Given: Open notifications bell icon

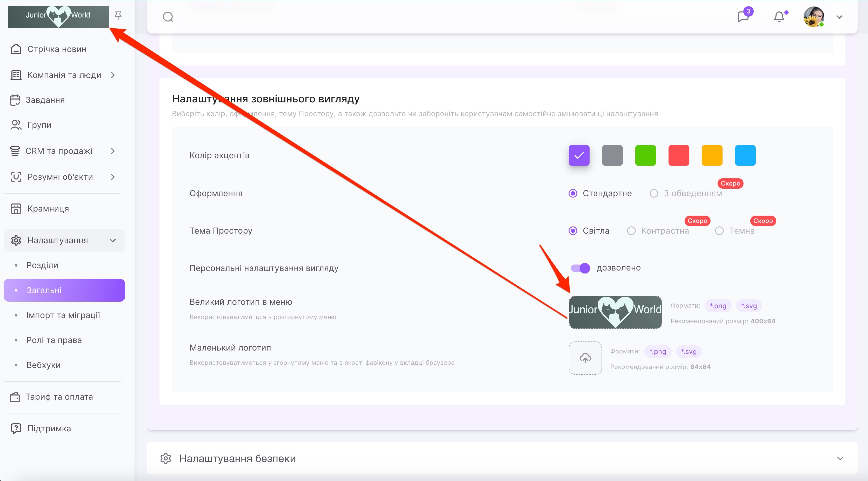Looking at the screenshot, I should [779, 17].
